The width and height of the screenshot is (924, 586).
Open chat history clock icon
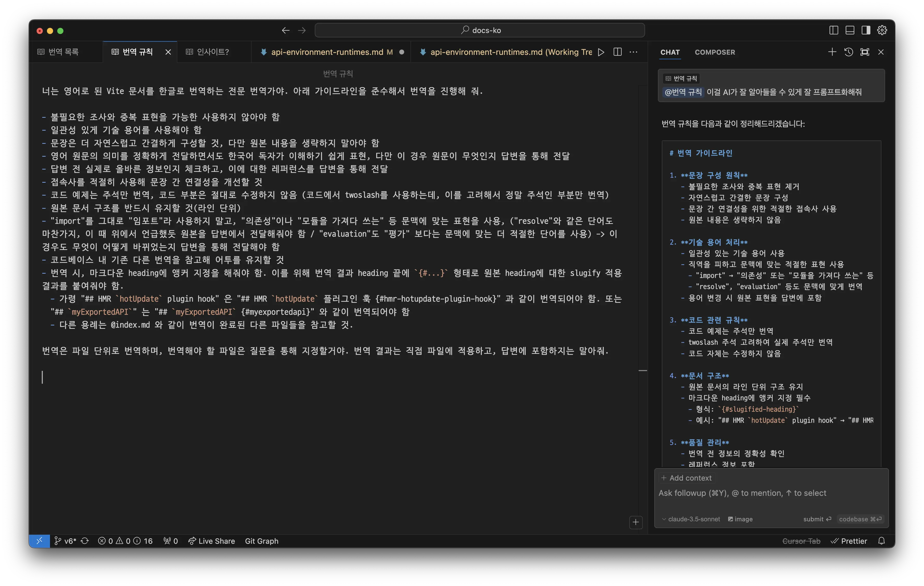coord(848,52)
